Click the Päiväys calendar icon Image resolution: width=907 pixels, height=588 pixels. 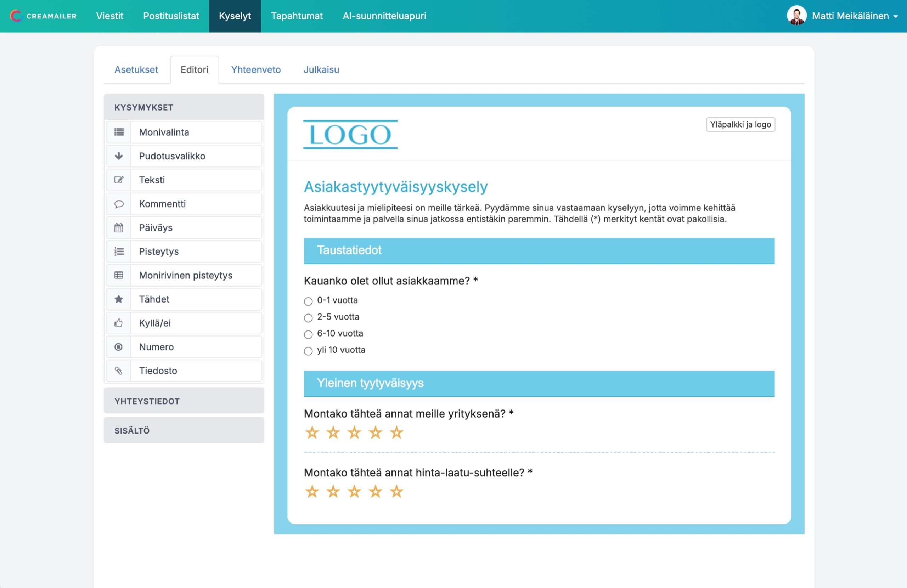click(x=119, y=228)
